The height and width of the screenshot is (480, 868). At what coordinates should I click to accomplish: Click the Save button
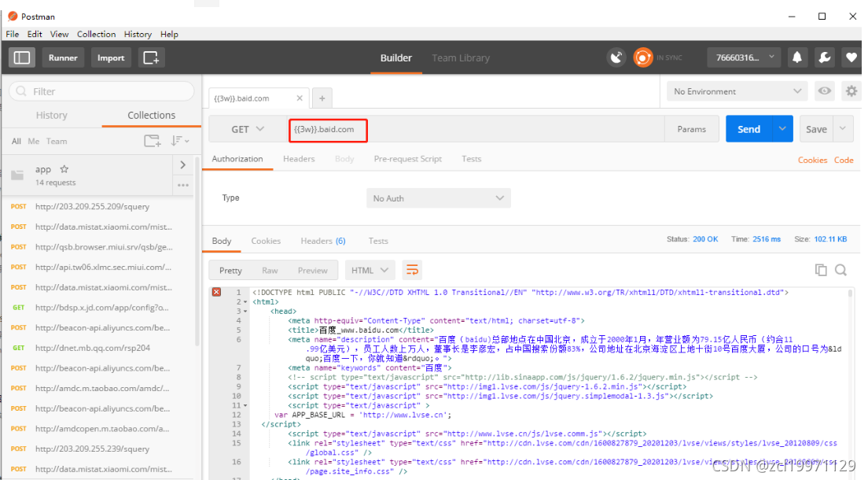(816, 128)
